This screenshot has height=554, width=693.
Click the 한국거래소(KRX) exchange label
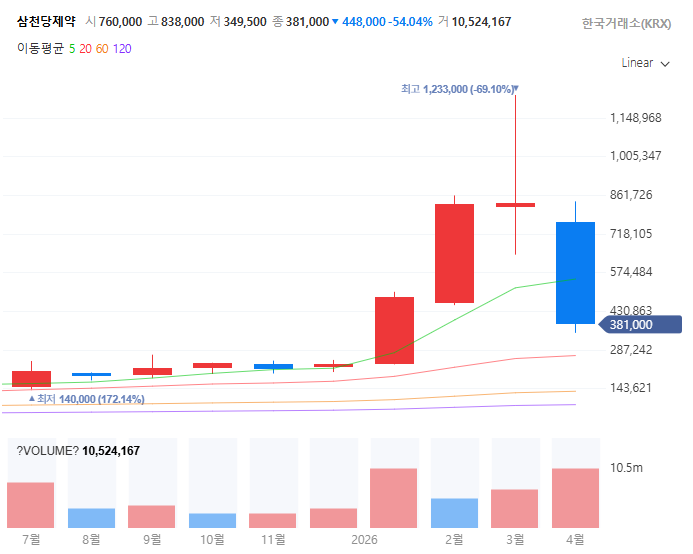click(x=626, y=23)
